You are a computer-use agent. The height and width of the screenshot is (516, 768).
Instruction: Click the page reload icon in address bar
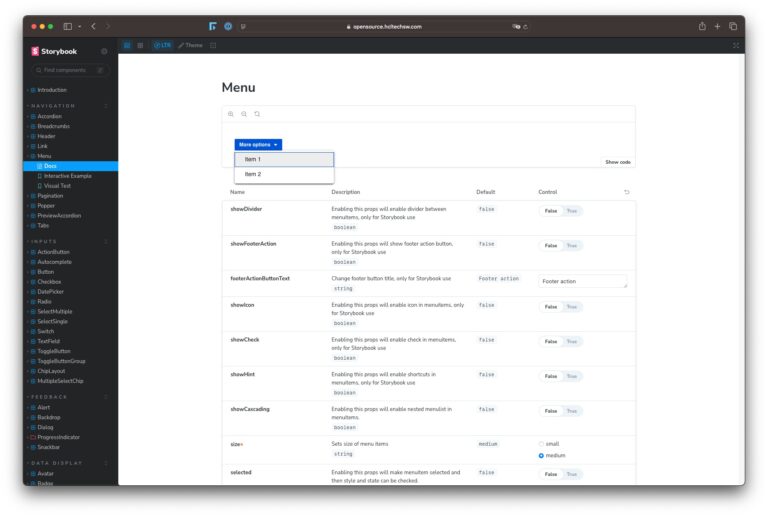[526, 27]
